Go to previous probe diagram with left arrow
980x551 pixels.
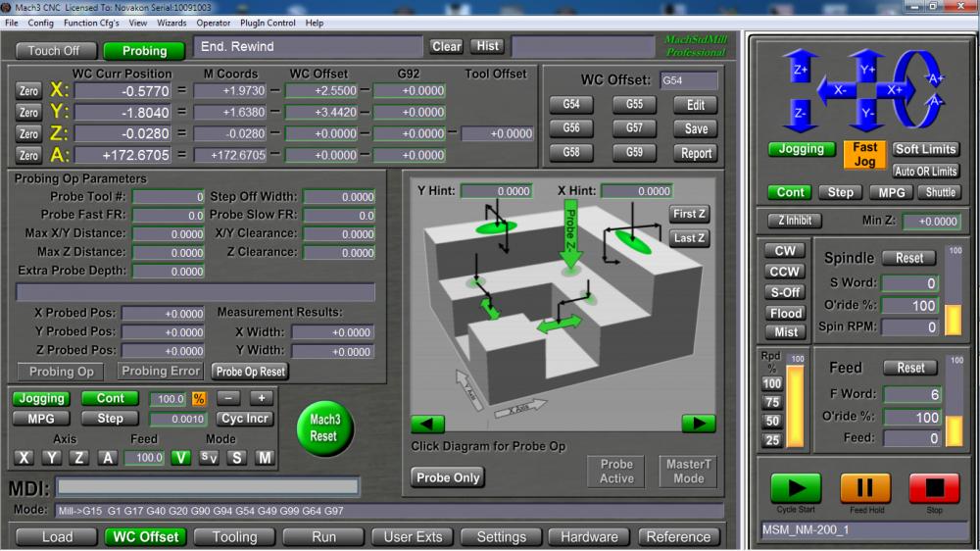(x=427, y=425)
